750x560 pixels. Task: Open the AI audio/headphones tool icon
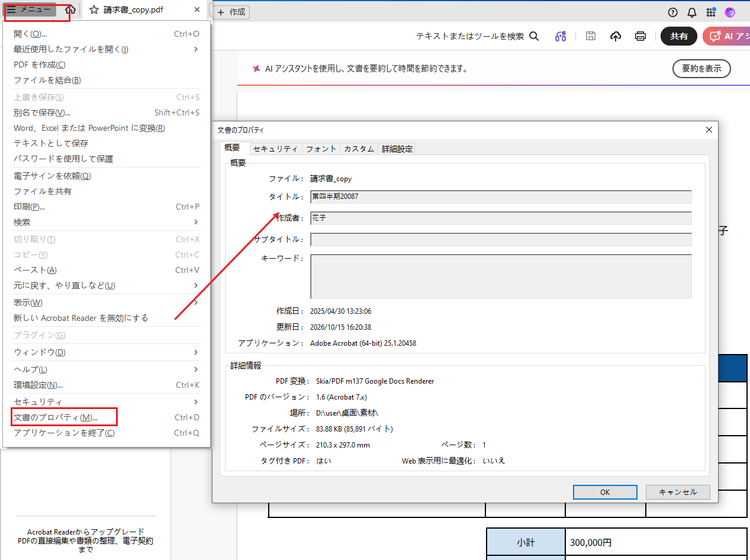[x=561, y=36]
